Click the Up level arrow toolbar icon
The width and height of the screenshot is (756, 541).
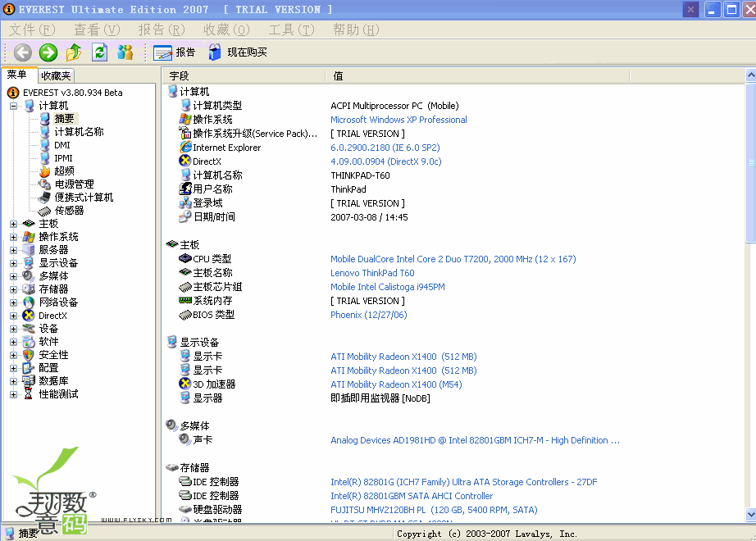click(x=74, y=52)
